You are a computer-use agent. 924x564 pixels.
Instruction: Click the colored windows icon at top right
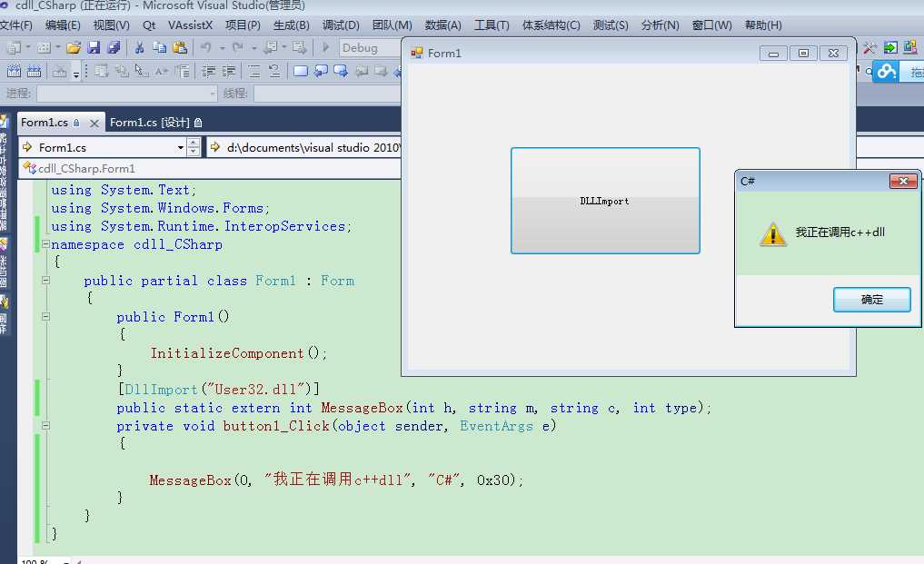point(910,48)
